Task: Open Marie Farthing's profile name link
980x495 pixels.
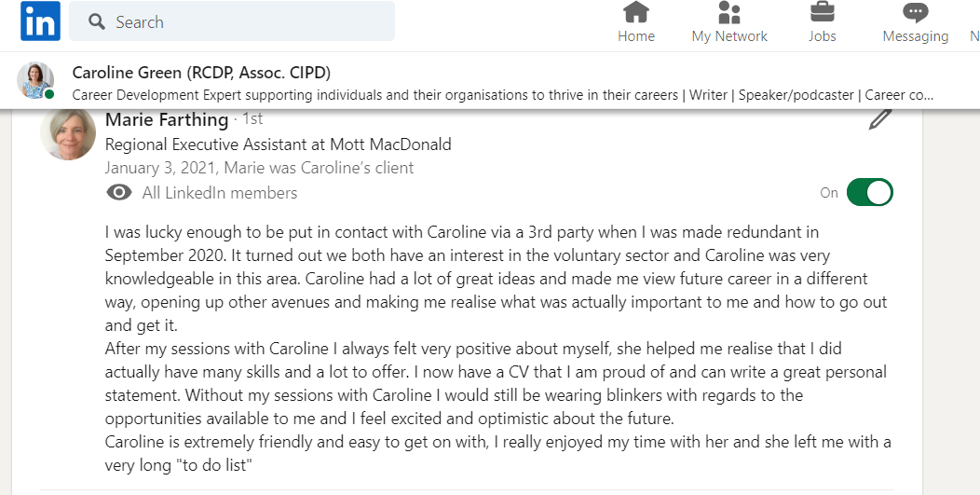Action: [167, 119]
